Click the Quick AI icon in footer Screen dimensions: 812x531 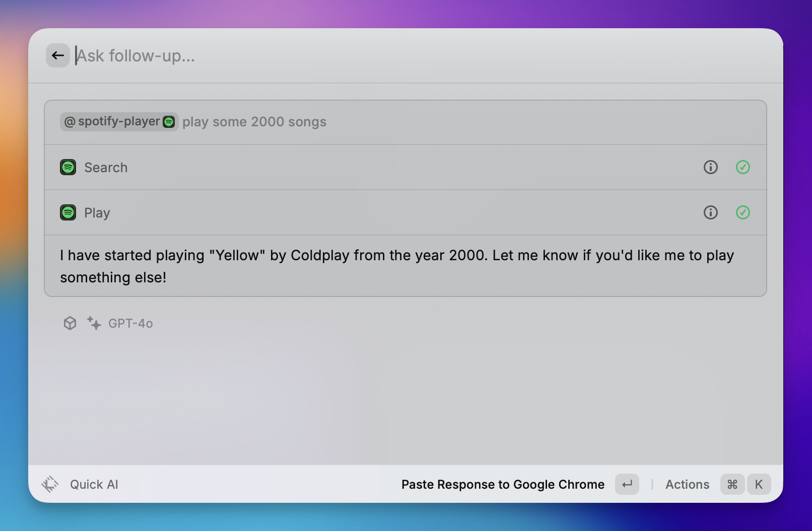50,484
